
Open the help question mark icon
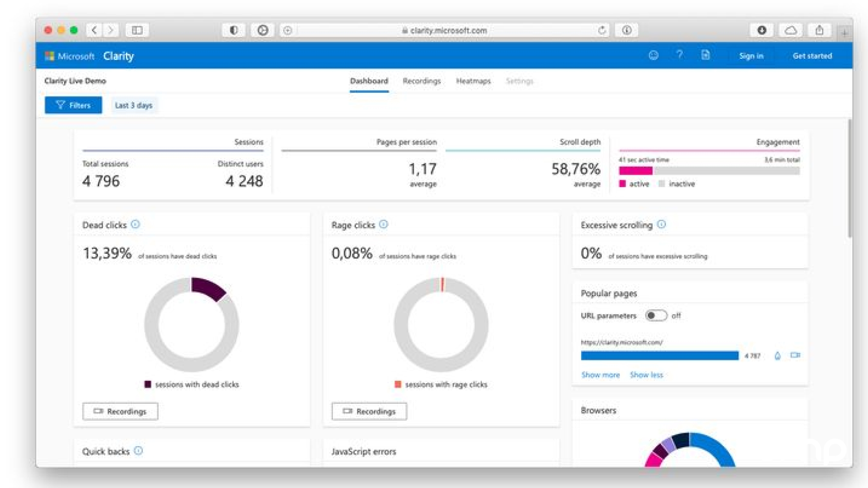coord(679,55)
